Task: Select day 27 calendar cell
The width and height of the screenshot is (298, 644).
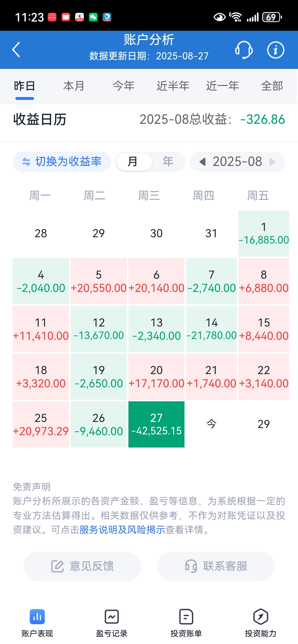Action: point(156,424)
